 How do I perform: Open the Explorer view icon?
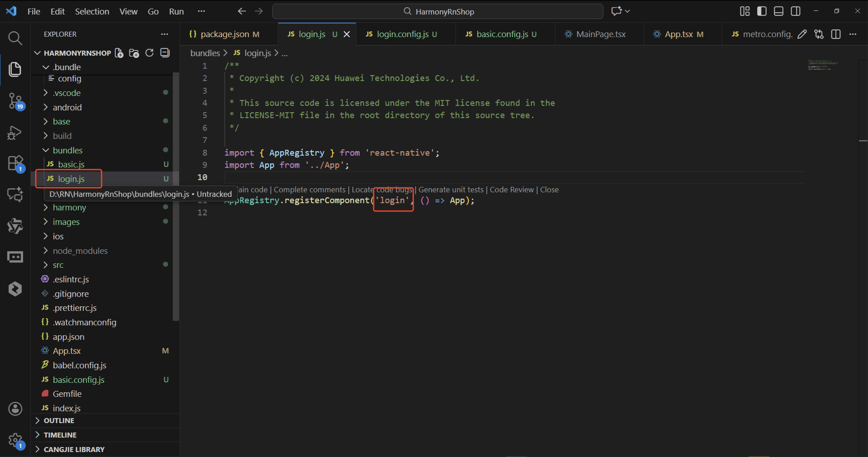(15, 69)
